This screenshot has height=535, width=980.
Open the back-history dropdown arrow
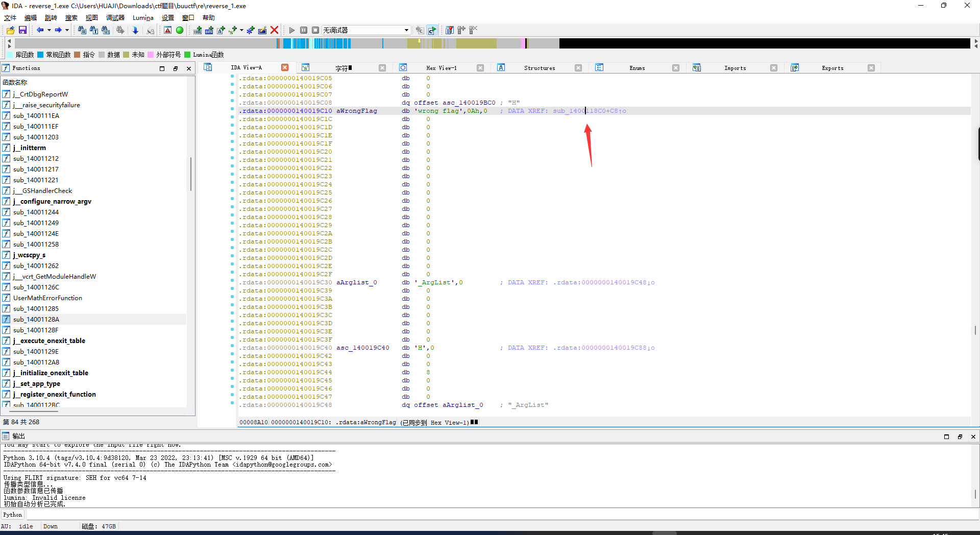(x=49, y=30)
